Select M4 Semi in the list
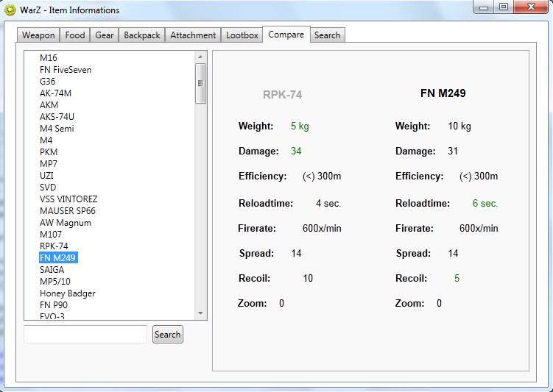The width and height of the screenshot is (553, 392). 57,129
